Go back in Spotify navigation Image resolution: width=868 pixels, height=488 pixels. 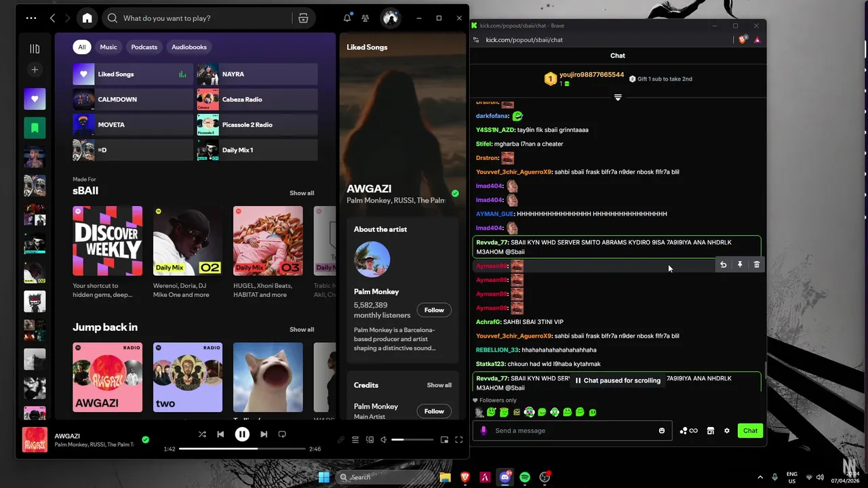pyautogui.click(x=52, y=18)
